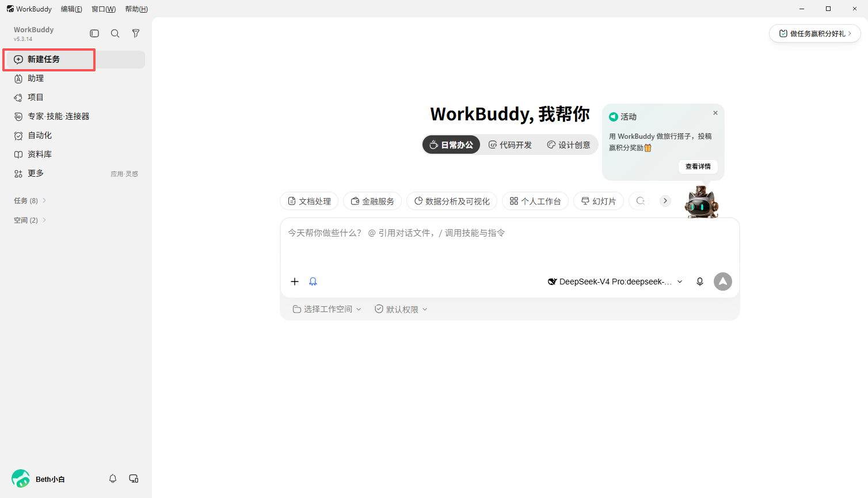
Task: Open notifications bell icon
Action: pyautogui.click(x=113, y=478)
